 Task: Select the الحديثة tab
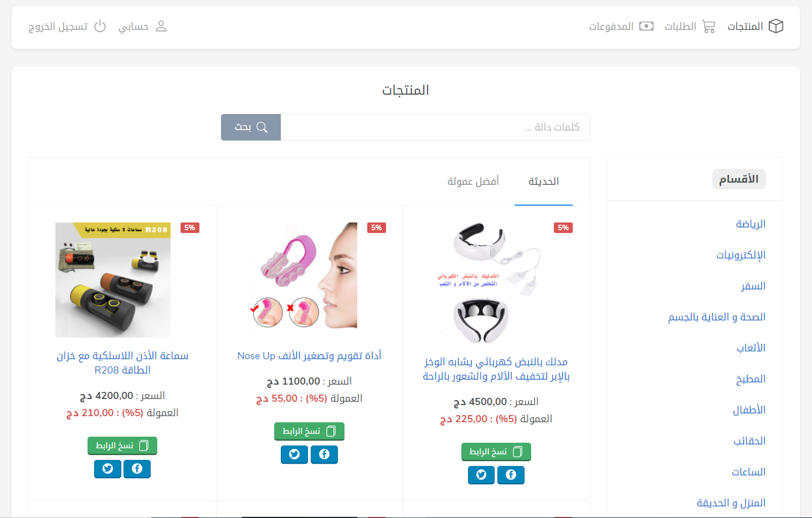(543, 182)
